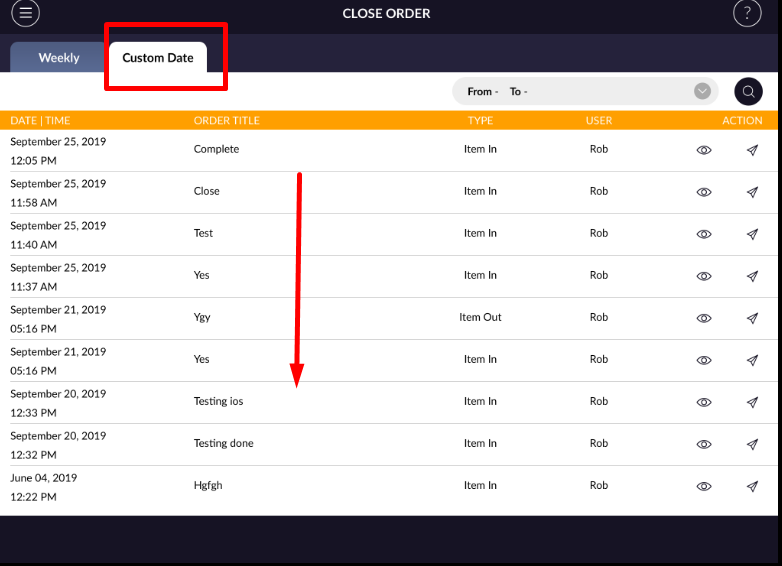Click the TYPE column header
The image size is (782, 566).
pos(480,121)
